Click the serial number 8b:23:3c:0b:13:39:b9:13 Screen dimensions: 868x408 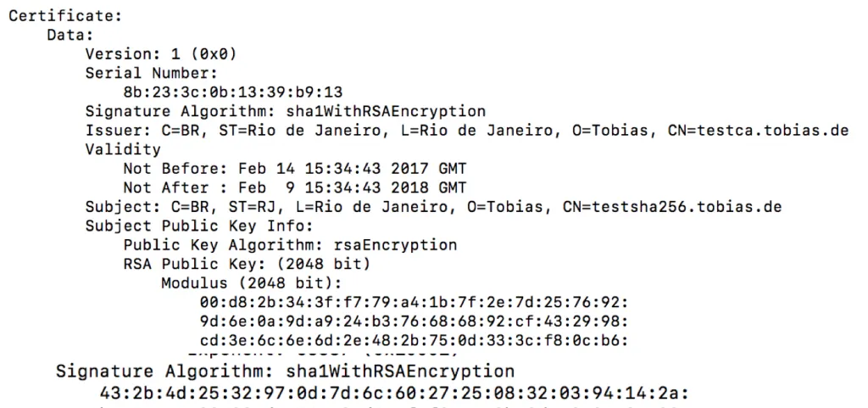(232, 92)
